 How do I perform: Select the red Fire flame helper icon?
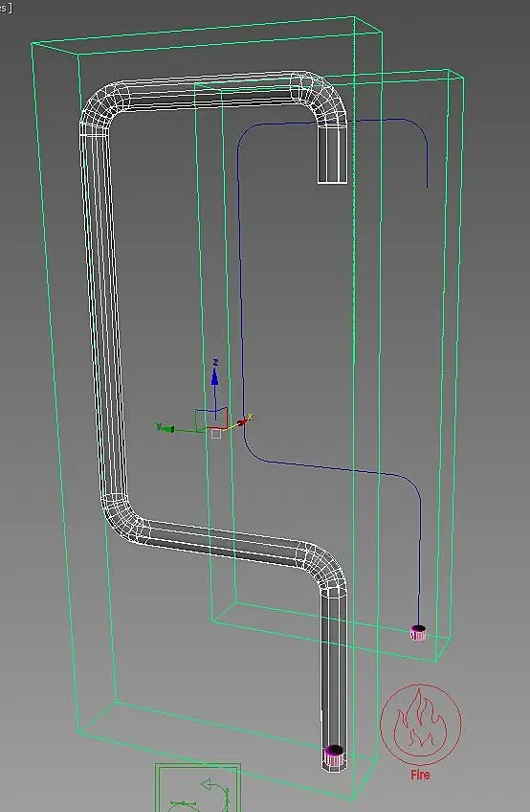(x=420, y=724)
